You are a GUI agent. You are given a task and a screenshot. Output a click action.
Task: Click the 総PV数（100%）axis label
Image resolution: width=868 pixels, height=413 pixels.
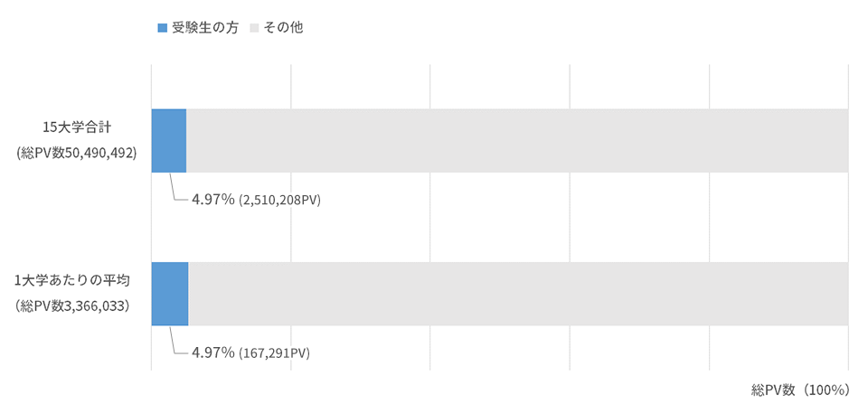pos(800,390)
